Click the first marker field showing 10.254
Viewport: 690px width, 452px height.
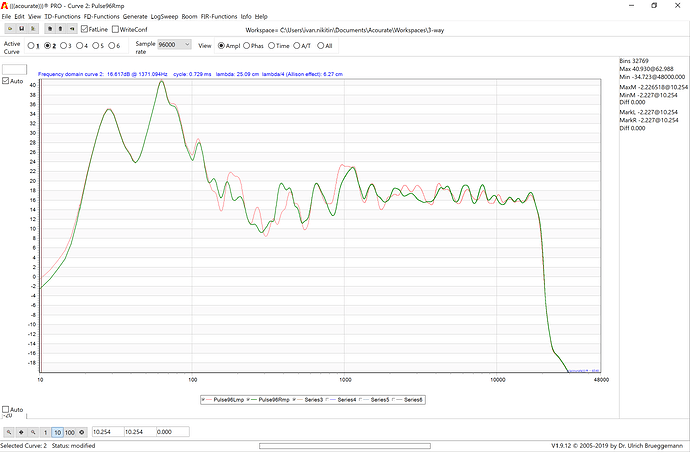point(108,432)
